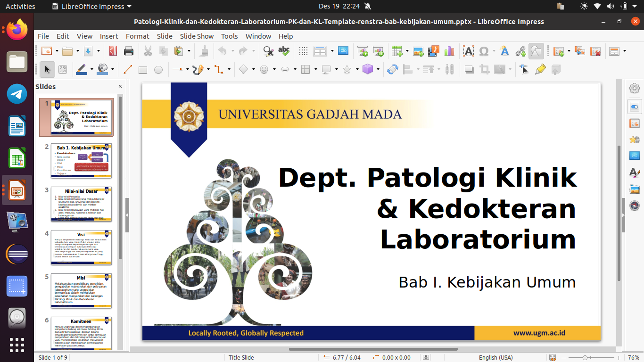
Task: Insert a hyperlink
Action: point(520,51)
